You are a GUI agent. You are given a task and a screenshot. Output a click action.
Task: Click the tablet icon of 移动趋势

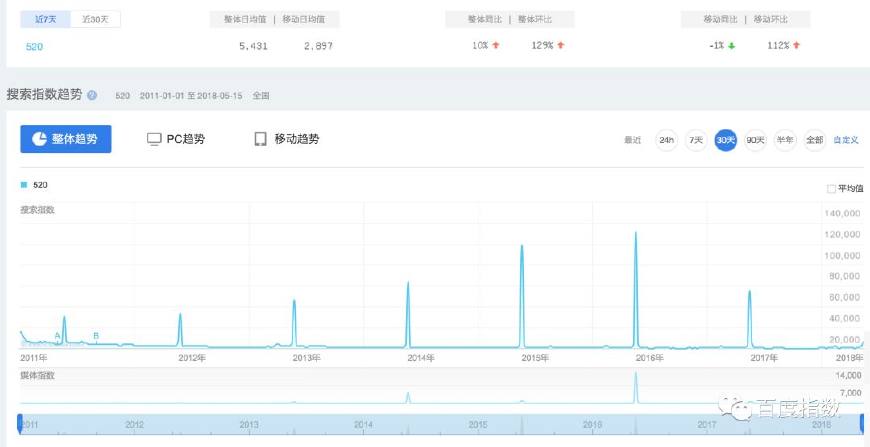[x=260, y=139]
